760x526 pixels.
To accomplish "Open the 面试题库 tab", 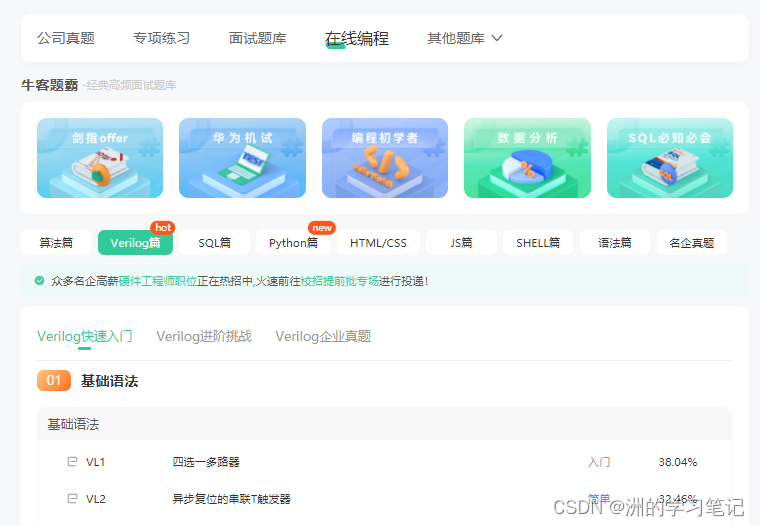I will point(257,38).
